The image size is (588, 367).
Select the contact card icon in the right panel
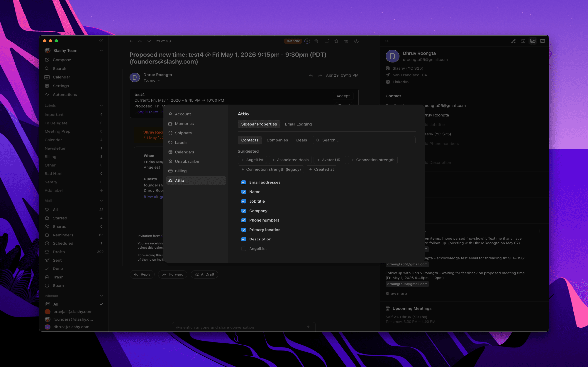pos(533,41)
